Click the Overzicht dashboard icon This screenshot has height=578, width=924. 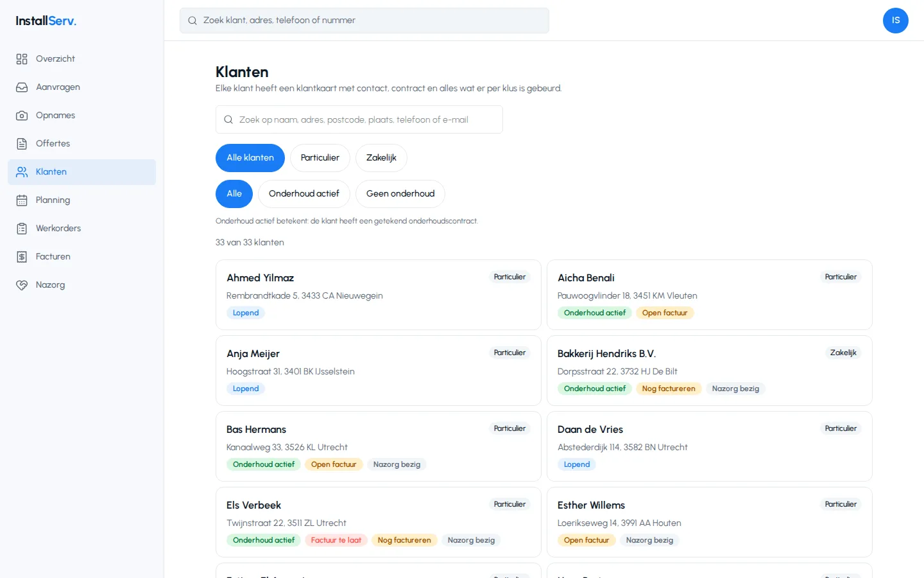point(22,59)
